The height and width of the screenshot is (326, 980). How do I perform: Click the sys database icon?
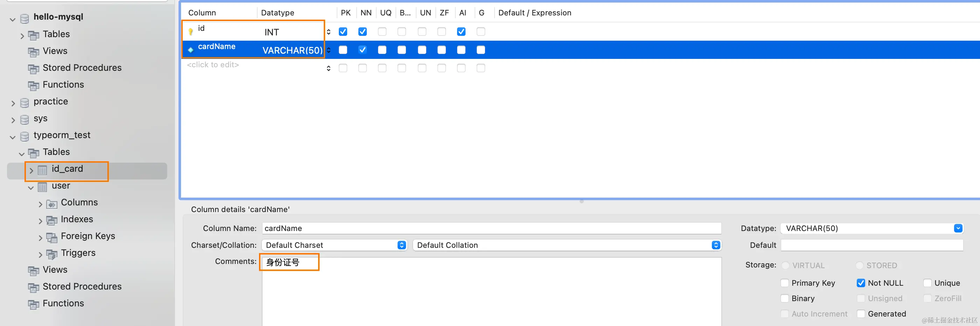click(x=24, y=120)
